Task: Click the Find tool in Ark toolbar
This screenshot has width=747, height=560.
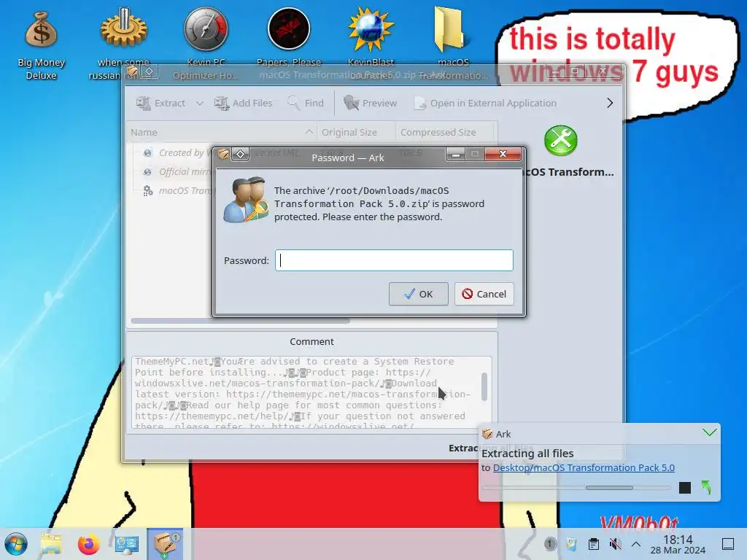Action: [x=306, y=103]
